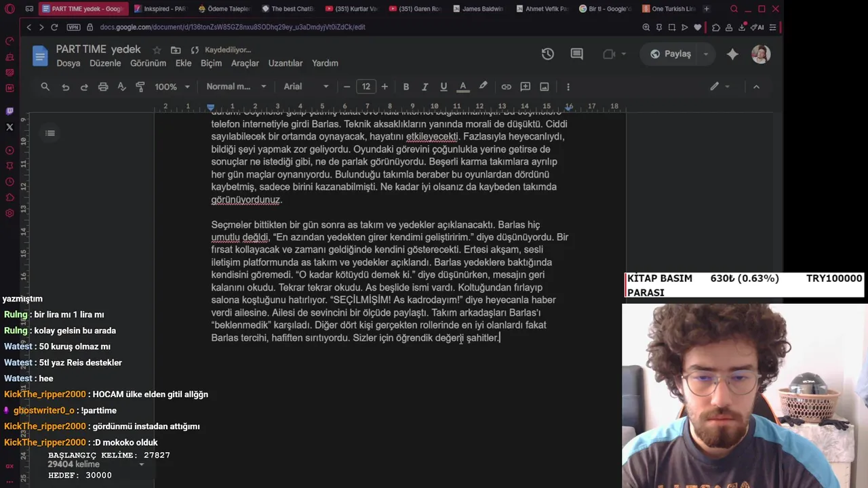
Task: Show all comments panel icon
Action: (576, 54)
